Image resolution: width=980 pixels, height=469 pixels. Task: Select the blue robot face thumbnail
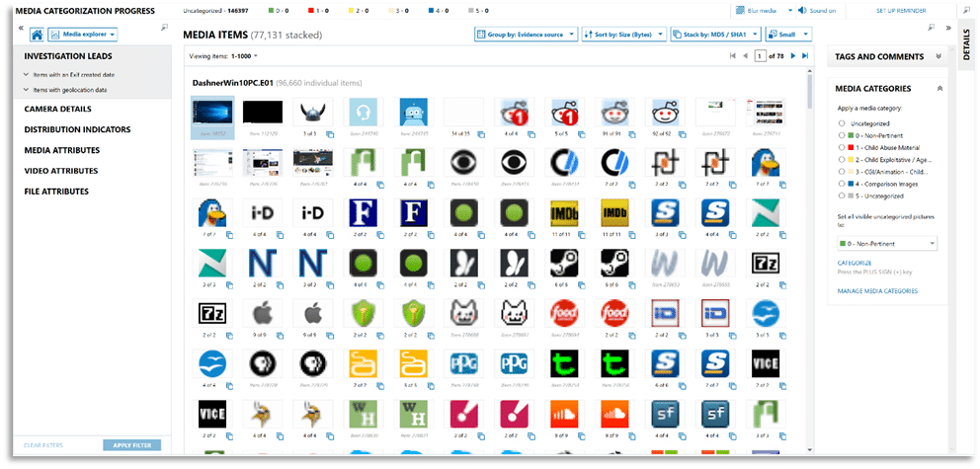[413, 113]
